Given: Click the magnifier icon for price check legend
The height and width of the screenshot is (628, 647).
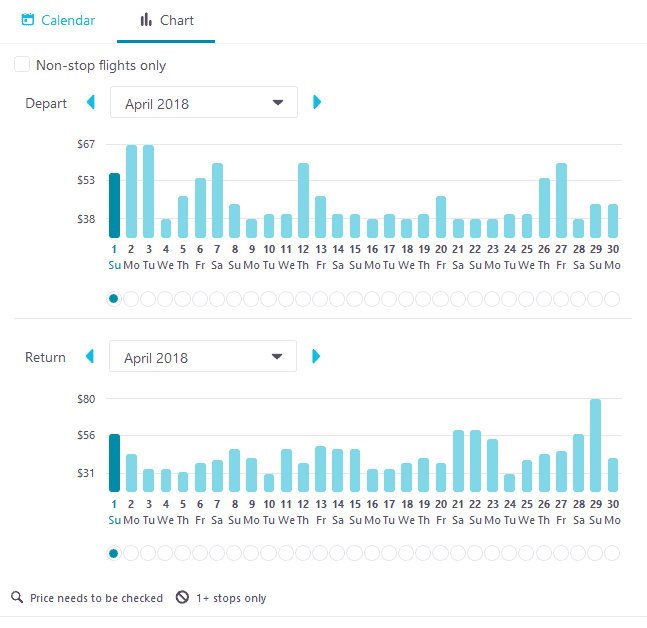Looking at the screenshot, I should 17,598.
